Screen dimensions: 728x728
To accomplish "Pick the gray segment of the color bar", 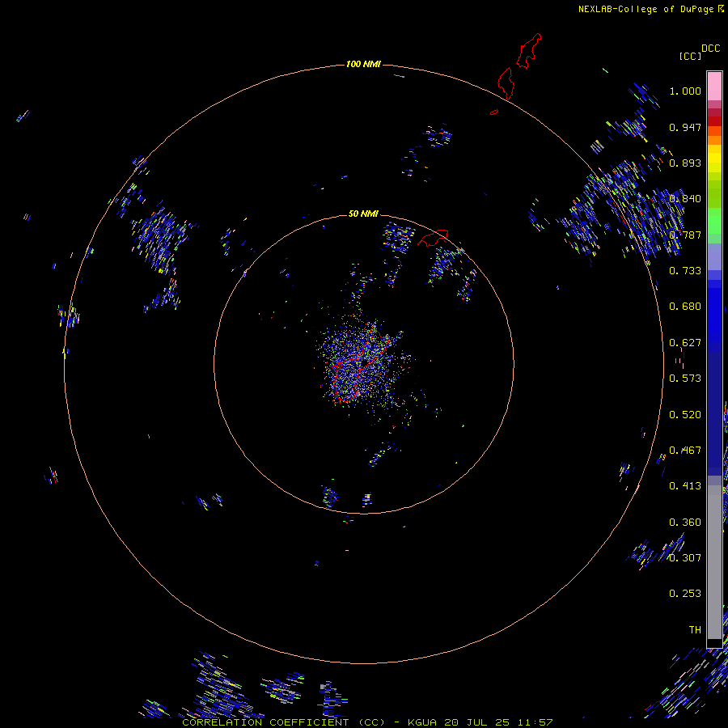I will [714, 562].
